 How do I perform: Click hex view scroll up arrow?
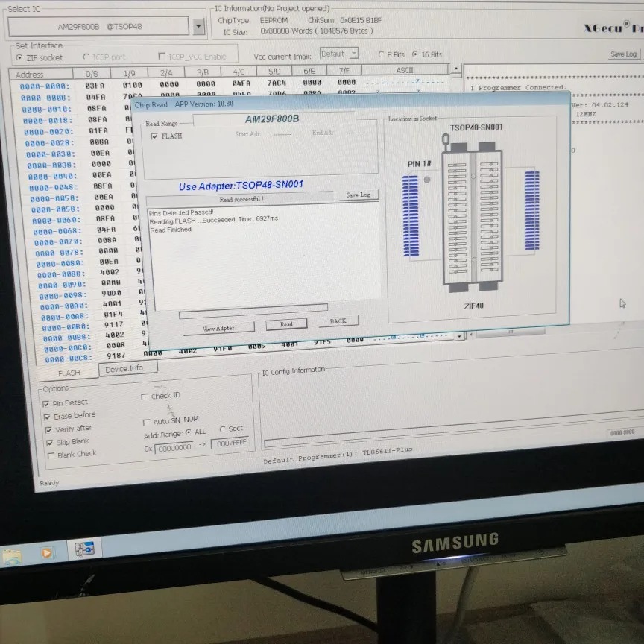point(456,69)
